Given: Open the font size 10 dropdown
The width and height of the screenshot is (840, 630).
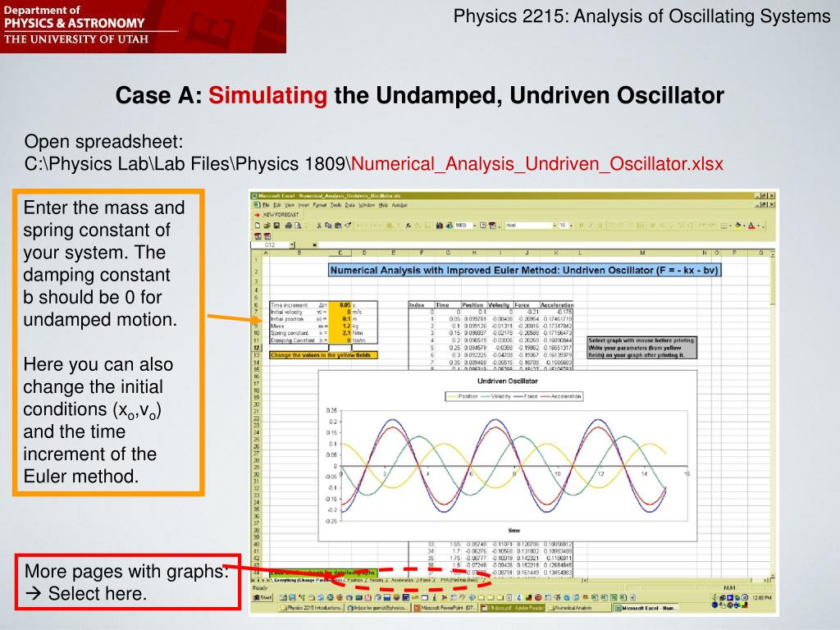Looking at the screenshot, I should (572, 226).
